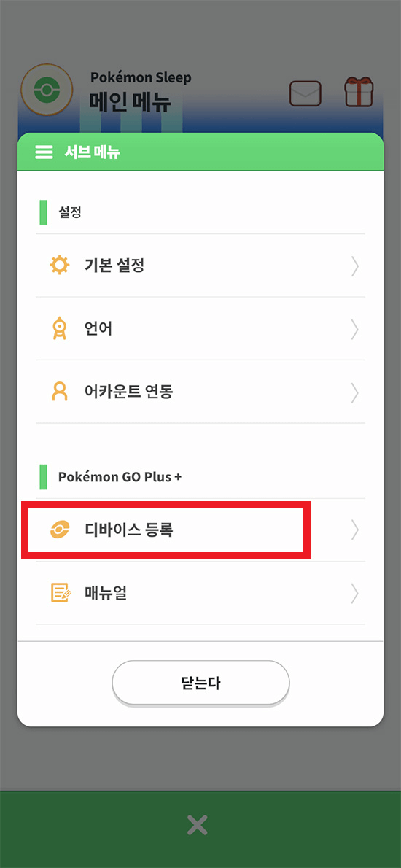Open the 매뉴얼 text entry

[x=106, y=593]
